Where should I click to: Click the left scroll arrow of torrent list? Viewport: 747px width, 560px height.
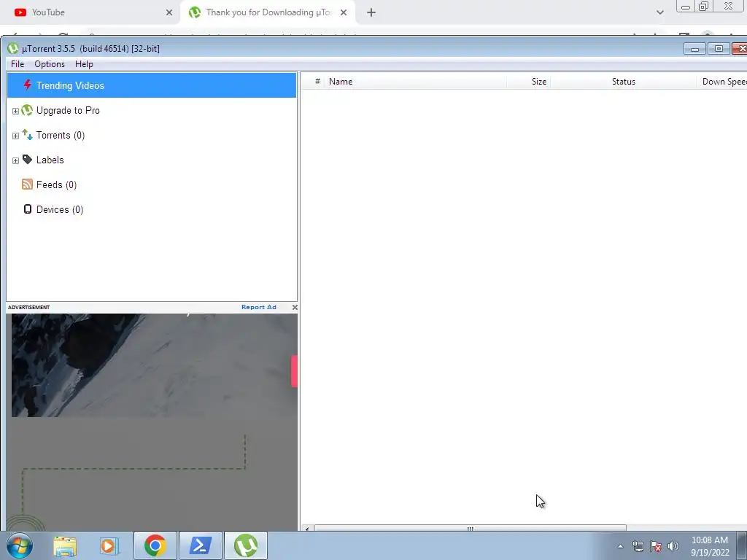pos(307,528)
